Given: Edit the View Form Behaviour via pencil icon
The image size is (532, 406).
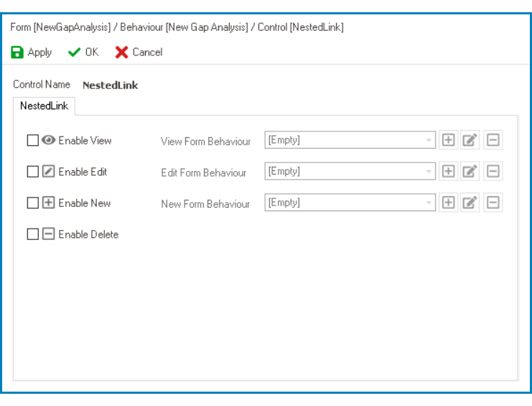Looking at the screenshot, I should 470,140.
